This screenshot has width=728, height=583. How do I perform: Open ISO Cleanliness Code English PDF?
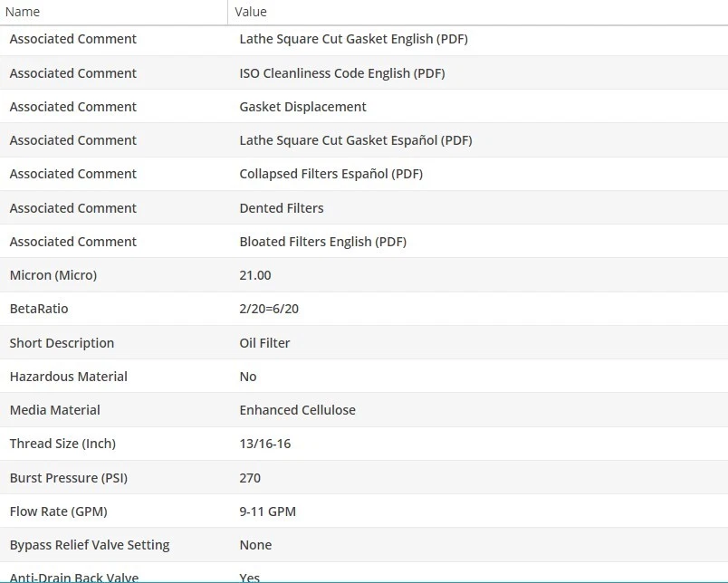pyautogui.click(x=341, y=73)
